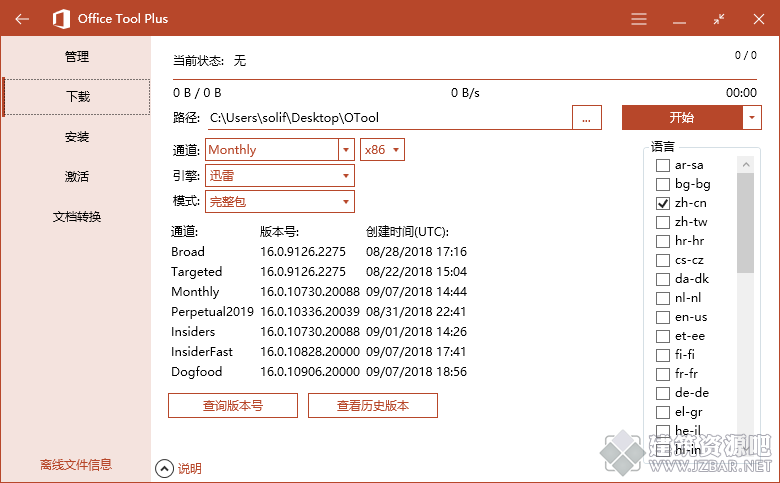Open the 完整包 mode dropdown
780x483 pixels.
pos(280,201)
